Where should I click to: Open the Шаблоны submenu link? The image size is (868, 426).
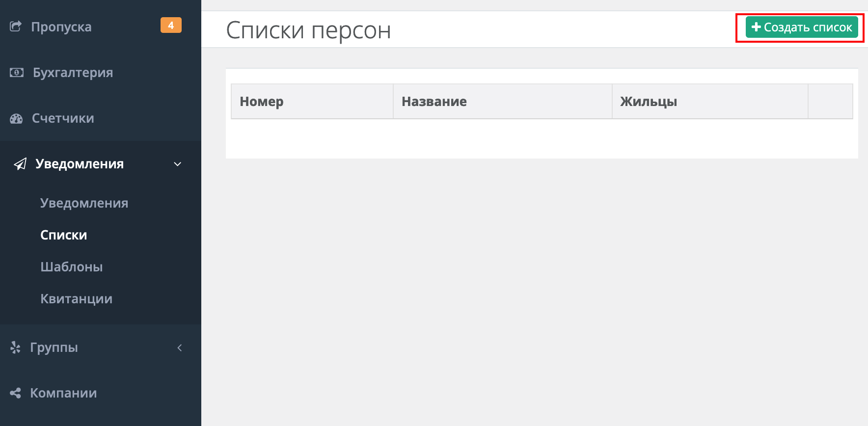click(72, 267)
